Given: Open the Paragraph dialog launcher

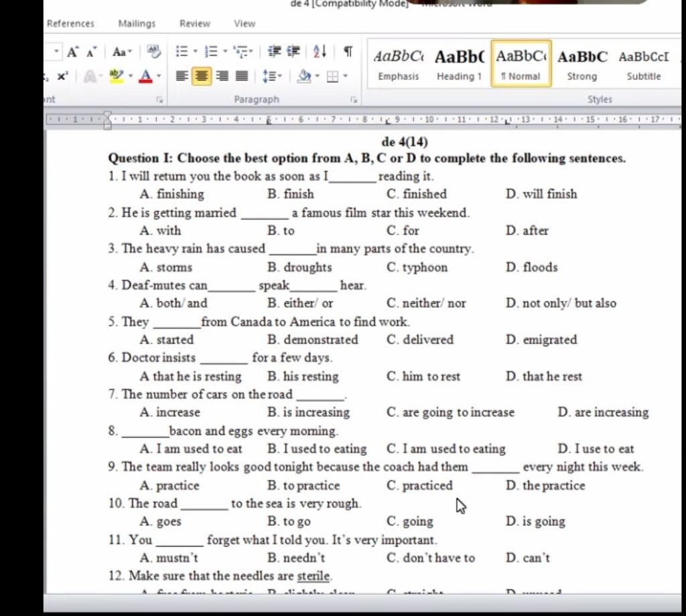Looking at the screenshot, I should [x=354, y=100].
